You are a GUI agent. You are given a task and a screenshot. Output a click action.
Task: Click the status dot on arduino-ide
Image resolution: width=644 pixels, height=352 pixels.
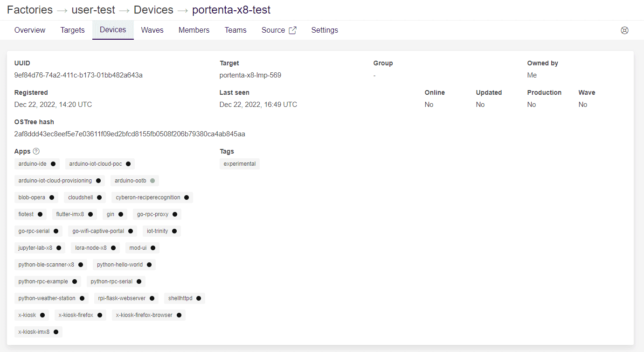click(53, 164)
